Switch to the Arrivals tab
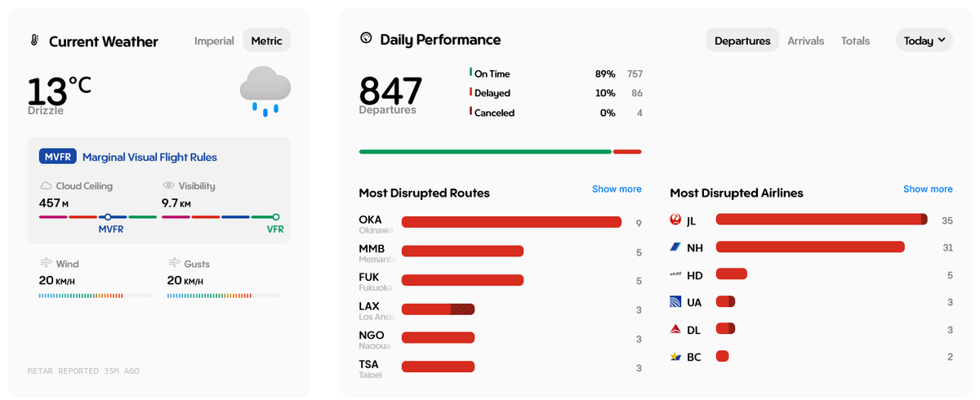This screenshot has height=400, width=980. pyautogui.click(x=805, y=41)
